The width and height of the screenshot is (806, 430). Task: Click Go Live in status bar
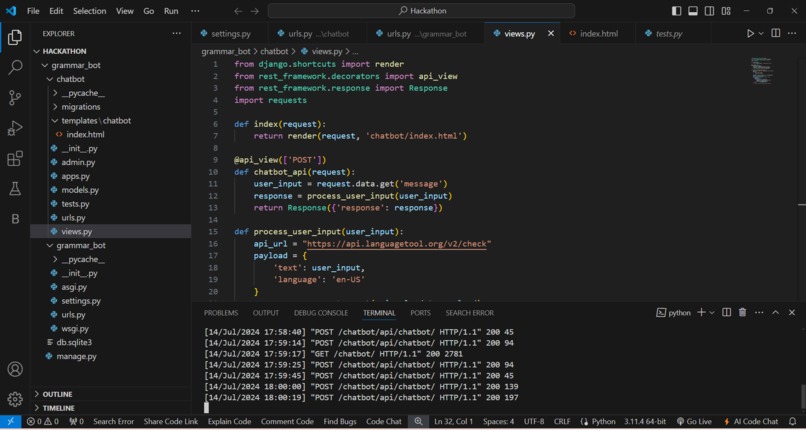coord(694,421)
